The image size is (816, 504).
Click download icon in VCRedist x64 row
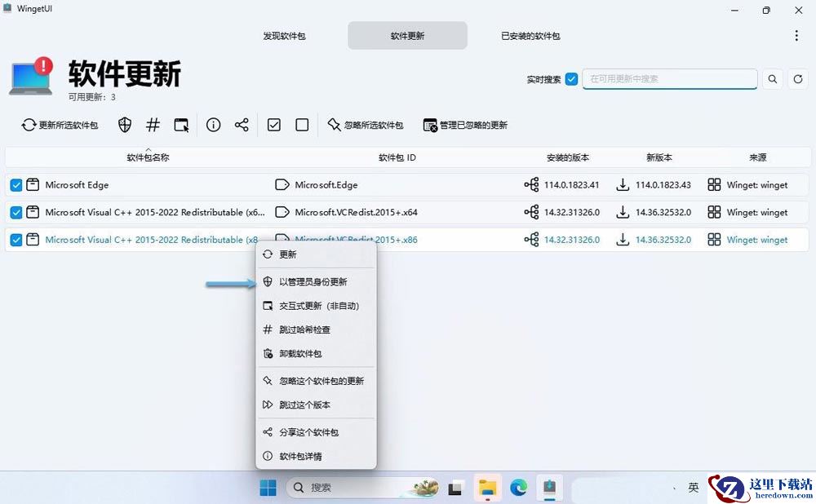click(x=623, y=212)
